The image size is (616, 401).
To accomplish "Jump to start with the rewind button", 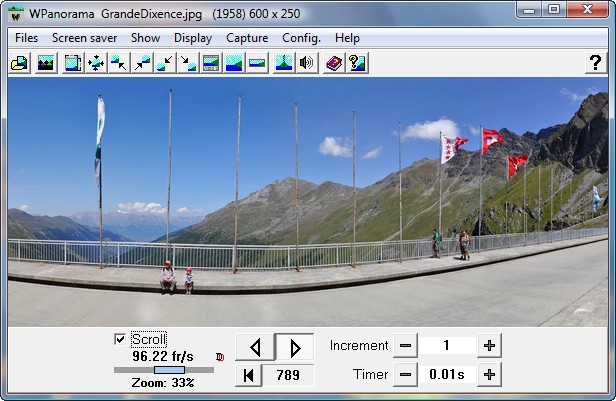I will (248, 375).
